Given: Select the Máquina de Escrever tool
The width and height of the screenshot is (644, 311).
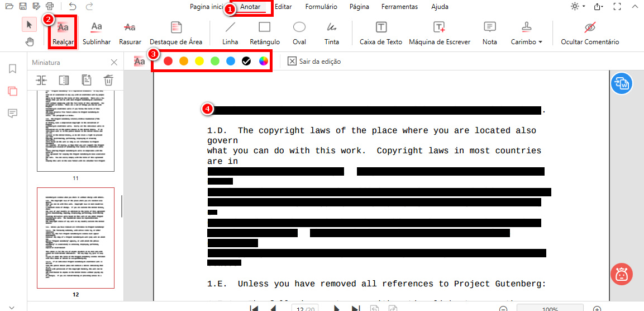Looking at the screenshot, I should click(x=440, y=33).
